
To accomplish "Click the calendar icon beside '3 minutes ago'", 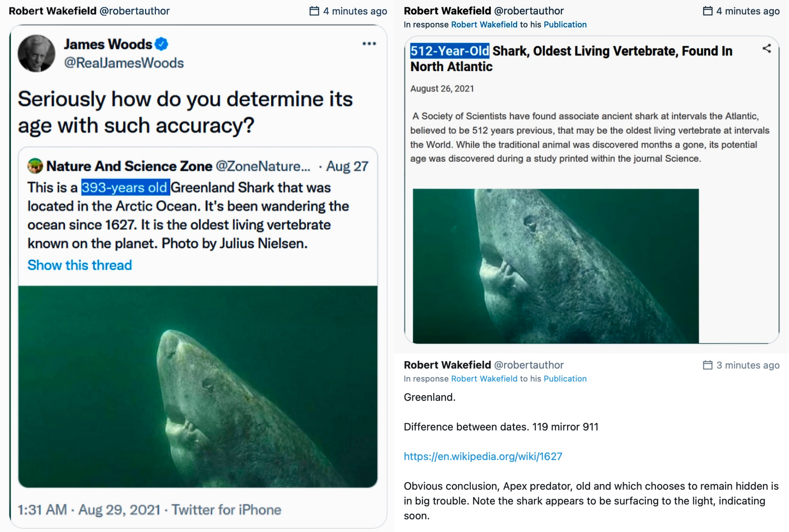I will [707, 365].
